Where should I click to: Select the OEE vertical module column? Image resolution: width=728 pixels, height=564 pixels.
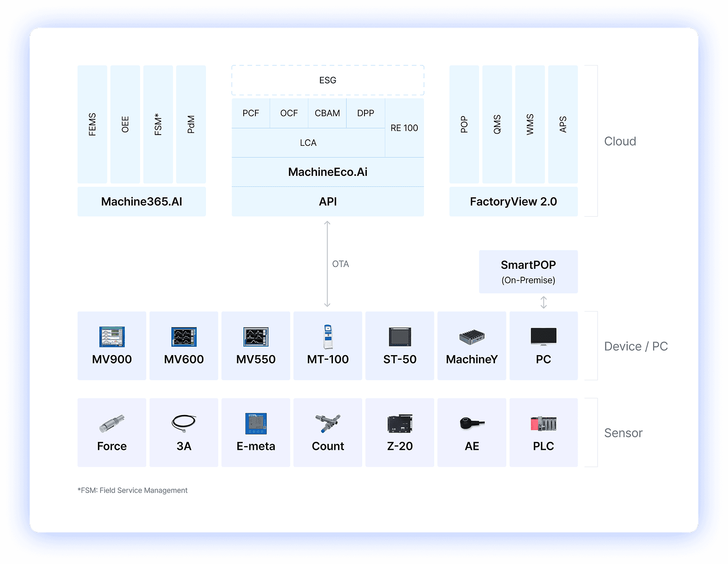point(125,124)
